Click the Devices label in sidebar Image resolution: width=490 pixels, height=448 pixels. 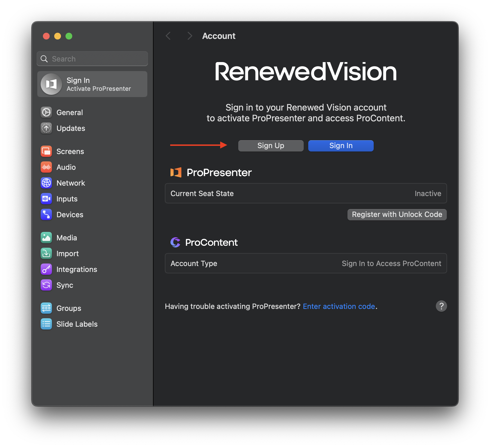(x=70, y=215)
